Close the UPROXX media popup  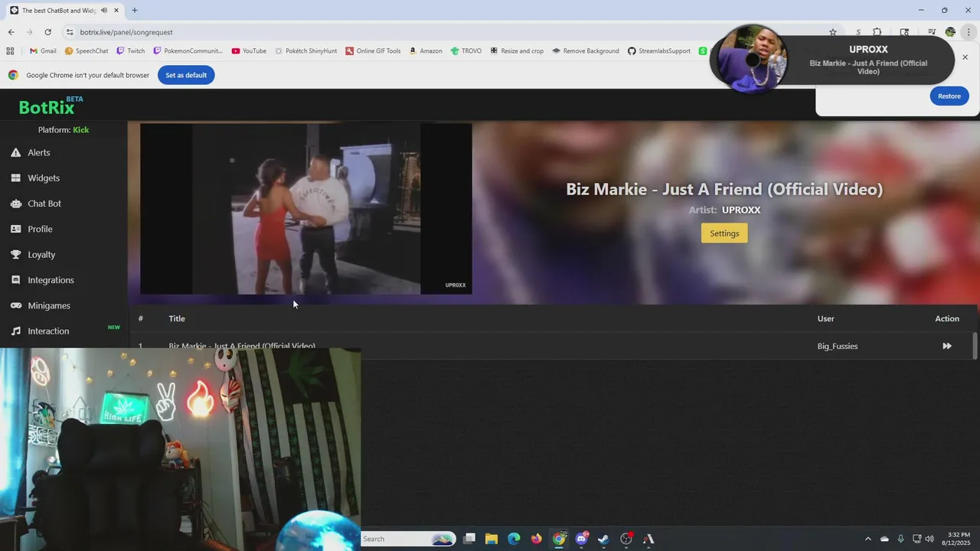[x=965, y=57]
